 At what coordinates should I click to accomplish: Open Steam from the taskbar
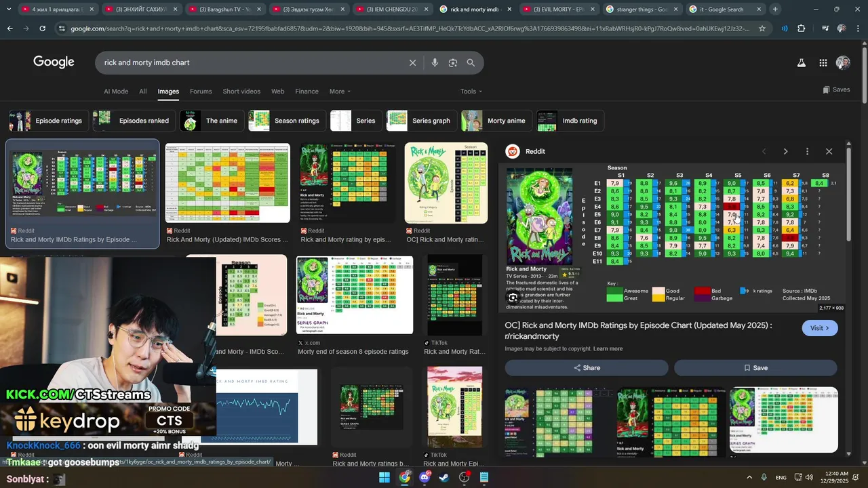tap(444, 477)
